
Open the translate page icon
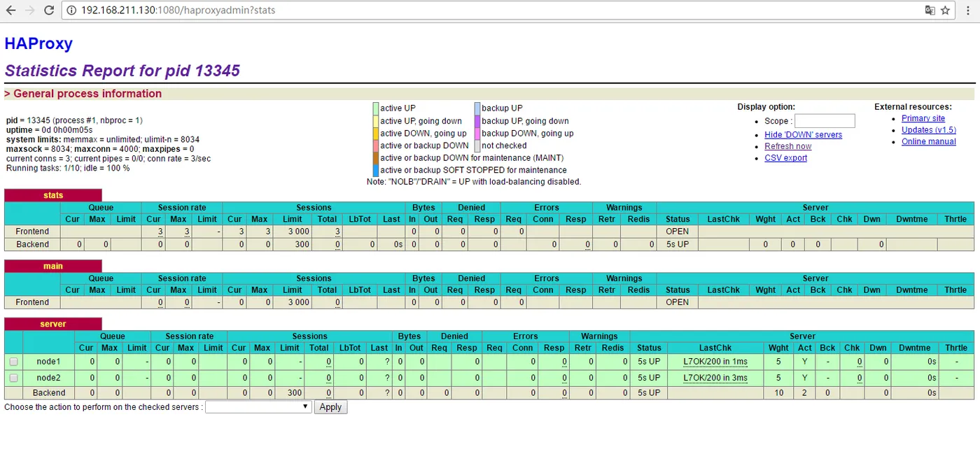pos(930,10)
